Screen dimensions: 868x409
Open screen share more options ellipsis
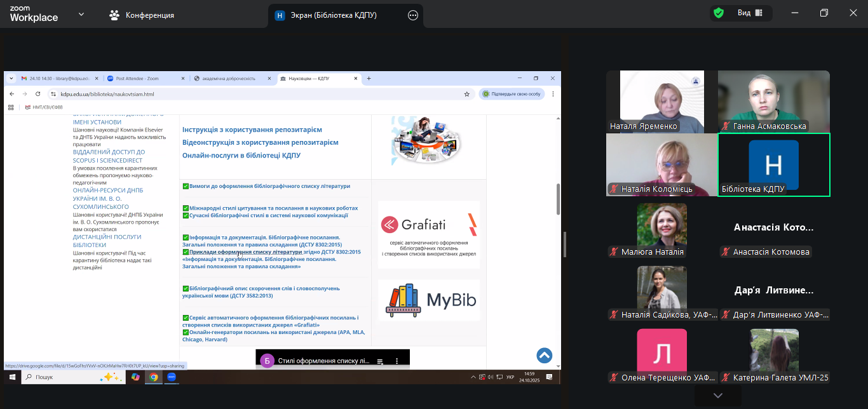(413, 15)
